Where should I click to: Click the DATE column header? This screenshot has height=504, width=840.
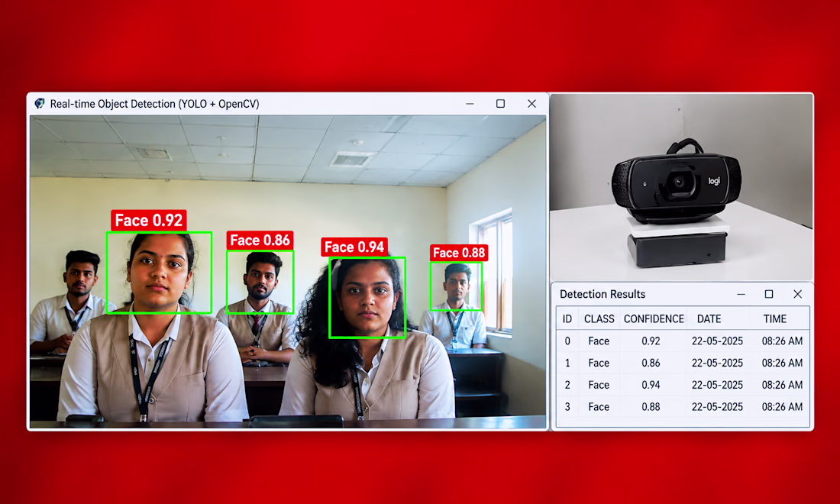[x=709, y=318]
